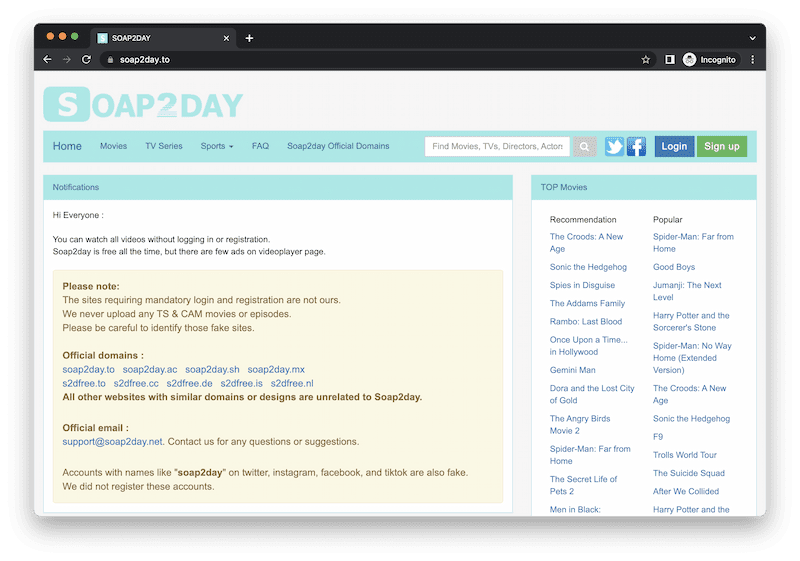800x561 pixels.
Task: Click the address bar URL
Action: 144,60
